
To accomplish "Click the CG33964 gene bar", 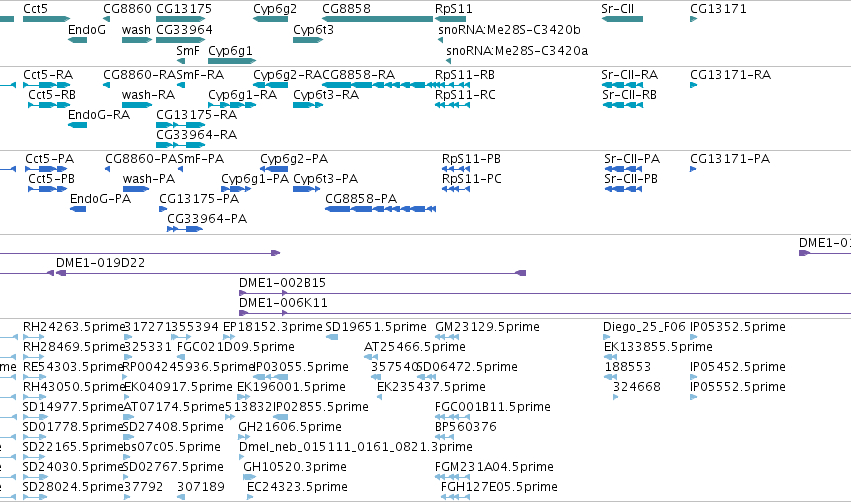I will [x=180, y=40].
